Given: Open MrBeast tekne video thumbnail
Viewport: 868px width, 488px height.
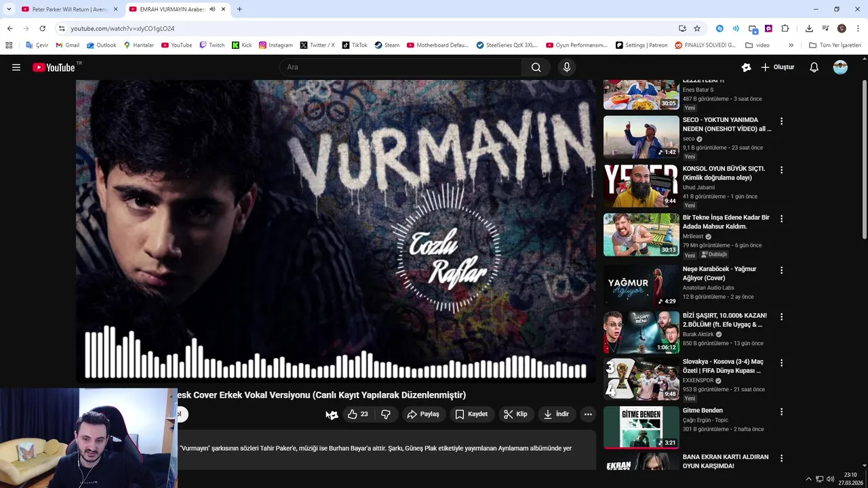Looking at the screenshot, I should point(641,235).
